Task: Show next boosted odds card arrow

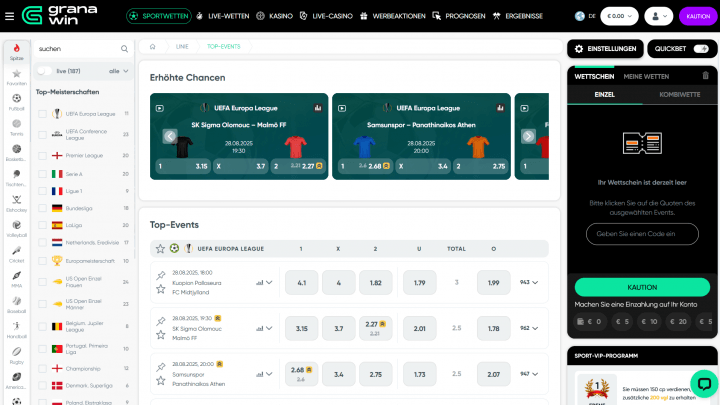Action: [528, 136]
